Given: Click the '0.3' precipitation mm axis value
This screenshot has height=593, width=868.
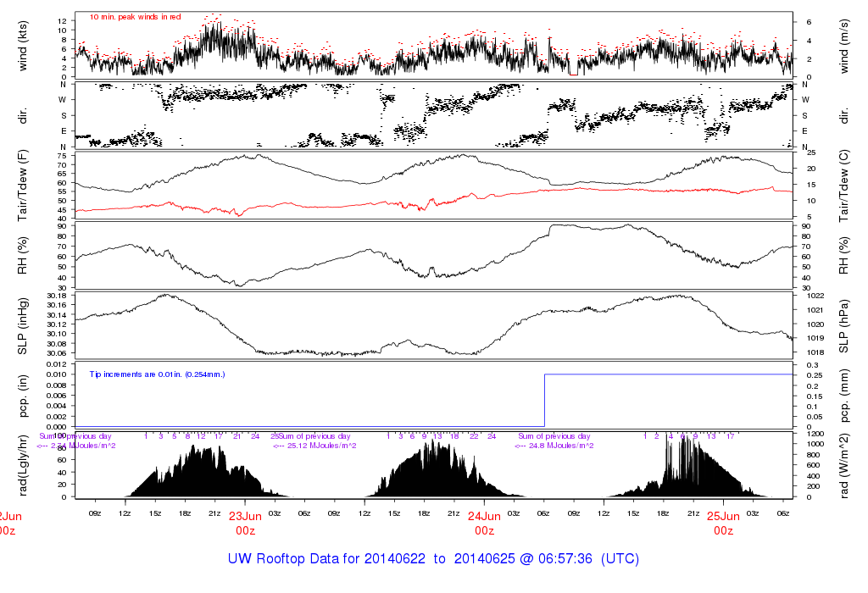Looking at the screenshot, I should (x=812, y=365).
